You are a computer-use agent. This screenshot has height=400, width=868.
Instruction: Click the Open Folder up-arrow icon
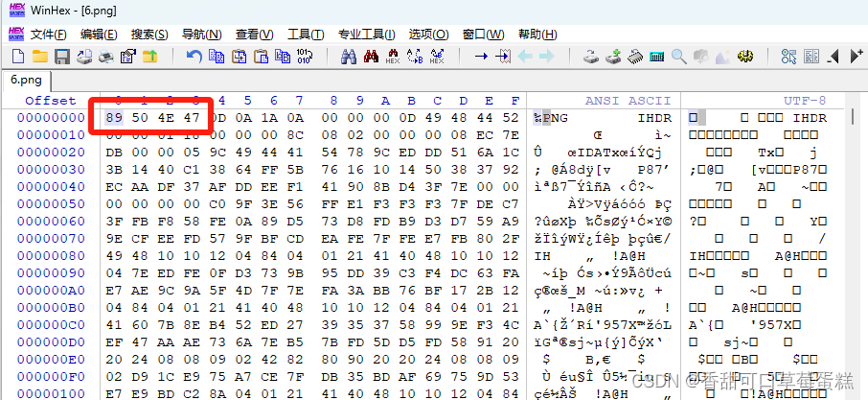(x=150, y=56)
